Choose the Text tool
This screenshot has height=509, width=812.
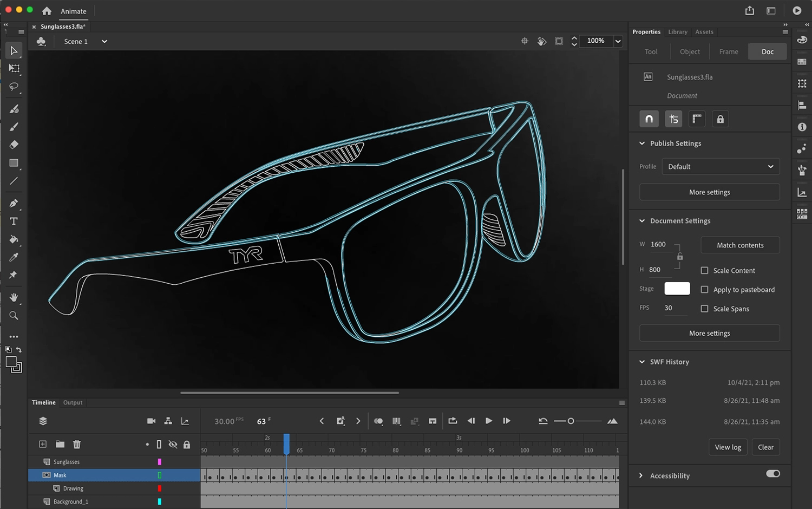14,221
